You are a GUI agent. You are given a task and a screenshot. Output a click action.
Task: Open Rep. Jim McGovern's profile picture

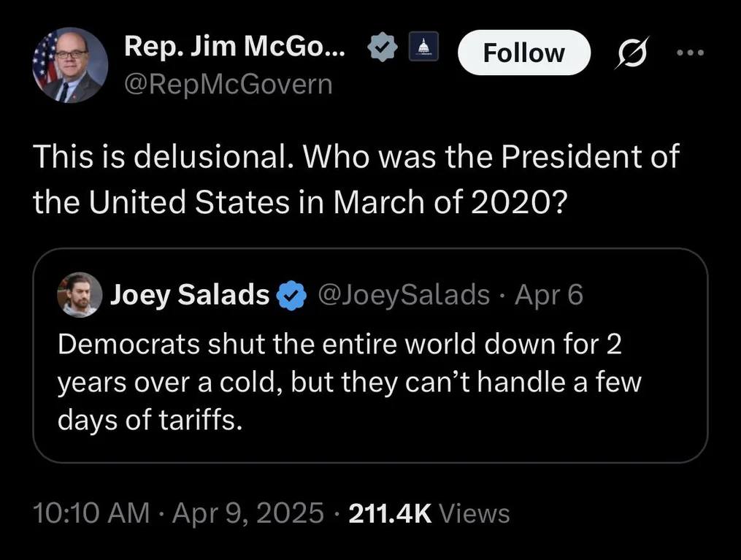tap(70, 65)
